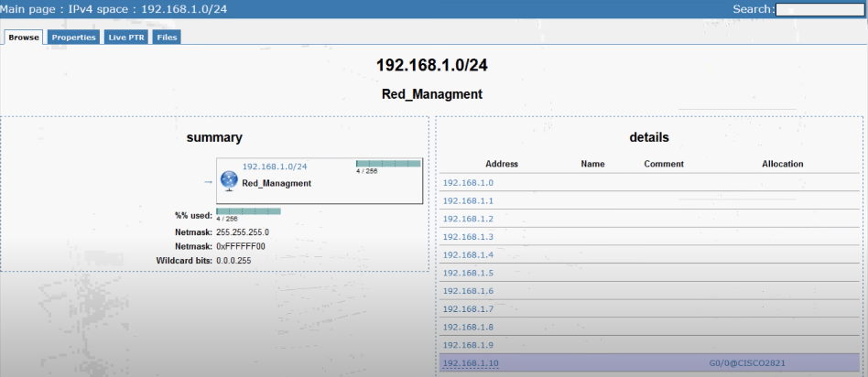Click the G0/0@CISCO2821 allocation link
Image resolution: width=868 pixels, height=377 pixels.
747,363
